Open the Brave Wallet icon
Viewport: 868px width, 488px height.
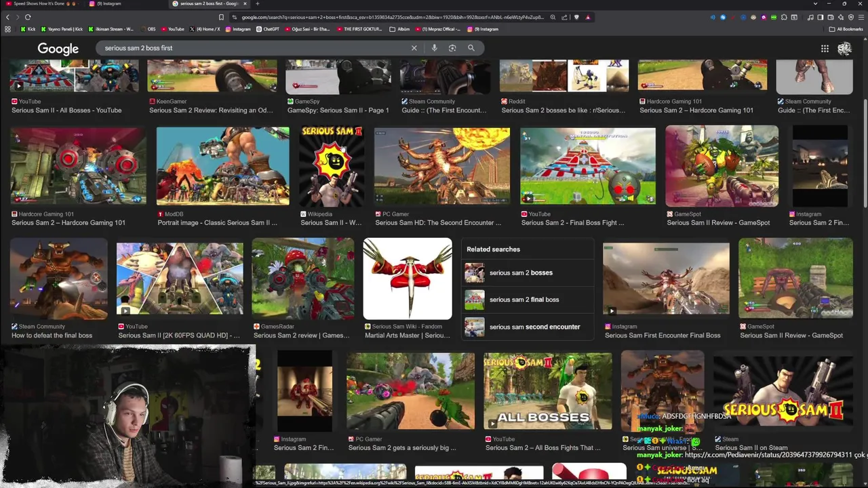pos(831,17)
